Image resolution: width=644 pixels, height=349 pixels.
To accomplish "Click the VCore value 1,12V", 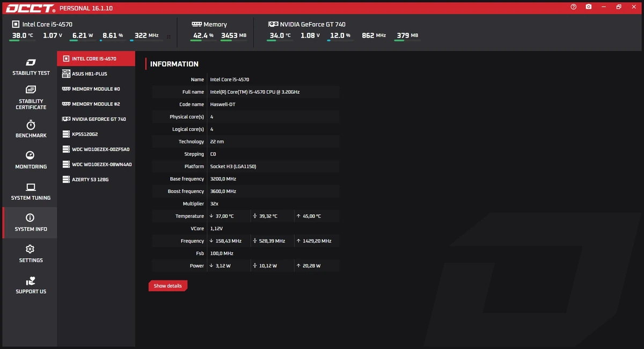I will (x=217, y=229).
